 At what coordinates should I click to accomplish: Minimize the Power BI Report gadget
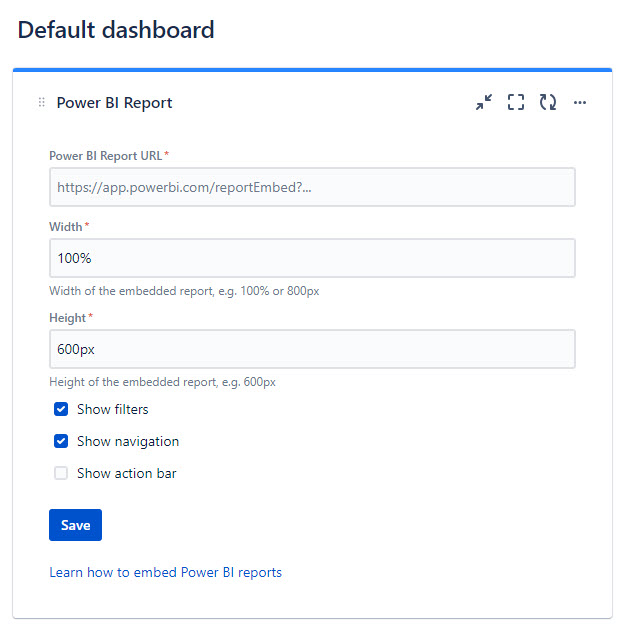click(484, 102)
